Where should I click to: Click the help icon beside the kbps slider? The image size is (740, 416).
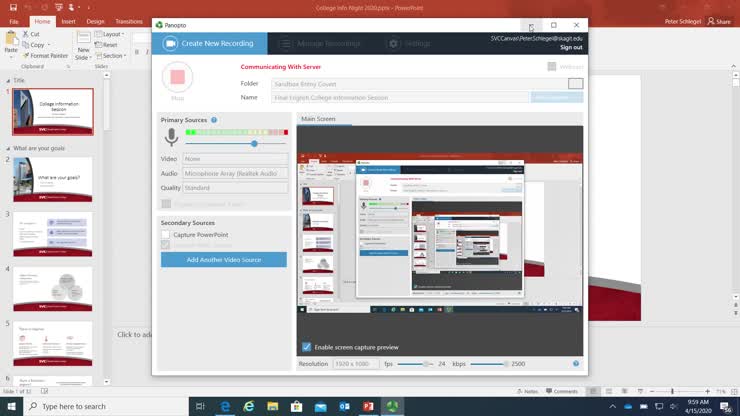[576, 364]
